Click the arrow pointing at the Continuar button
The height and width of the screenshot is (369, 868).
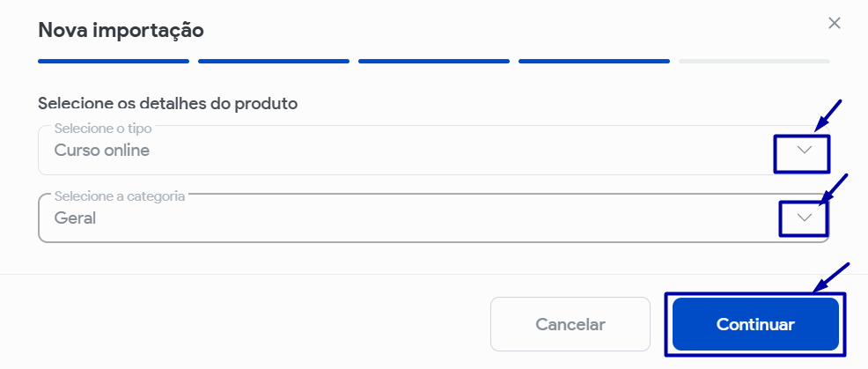832,277
